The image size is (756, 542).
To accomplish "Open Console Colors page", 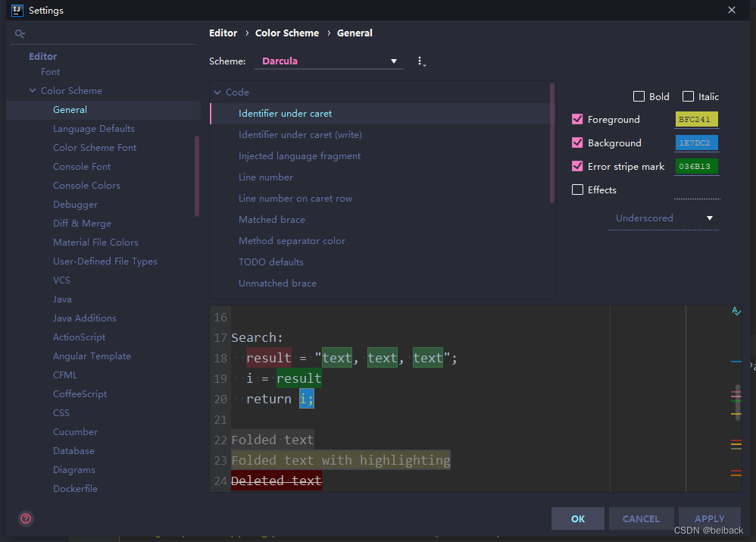I will tap(86, 185).
